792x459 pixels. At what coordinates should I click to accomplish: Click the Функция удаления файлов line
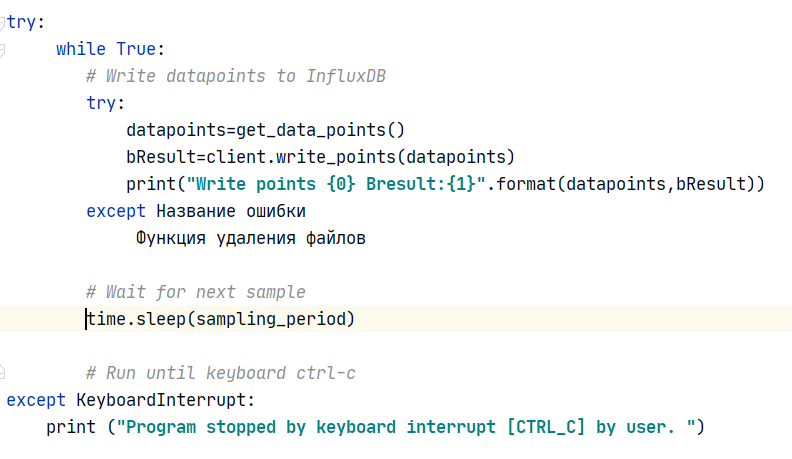(251, 238)
